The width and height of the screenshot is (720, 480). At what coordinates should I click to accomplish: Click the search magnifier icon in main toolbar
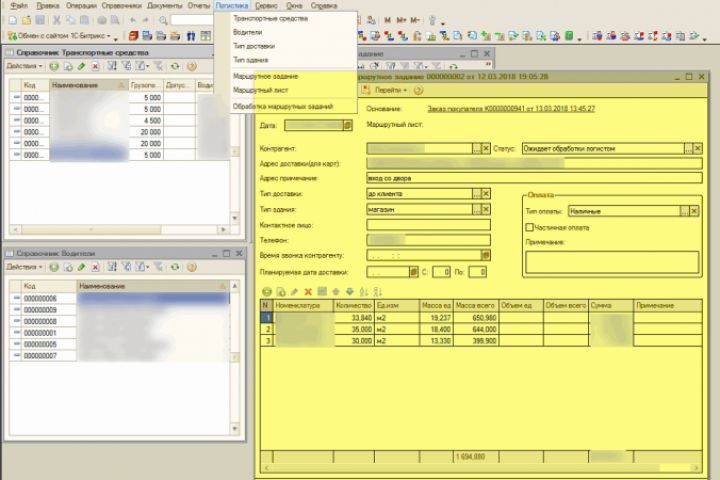pyautogui.click(x=163, y=20)
